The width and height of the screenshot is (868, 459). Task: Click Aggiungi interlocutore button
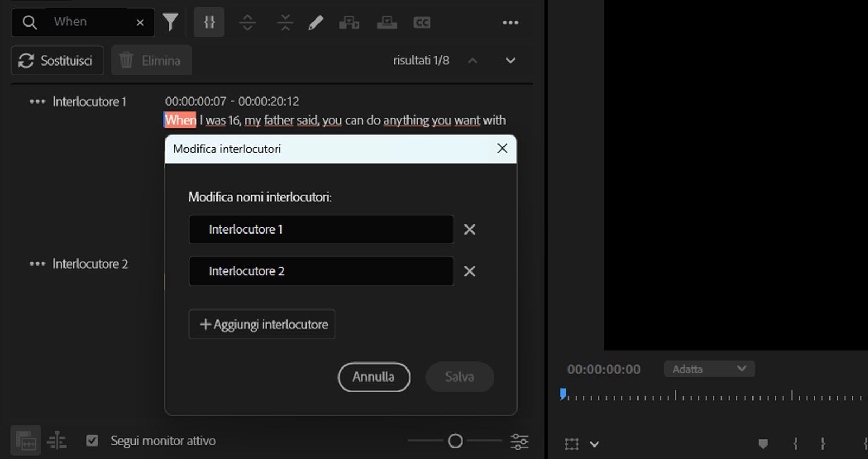(x=262, y=324)
